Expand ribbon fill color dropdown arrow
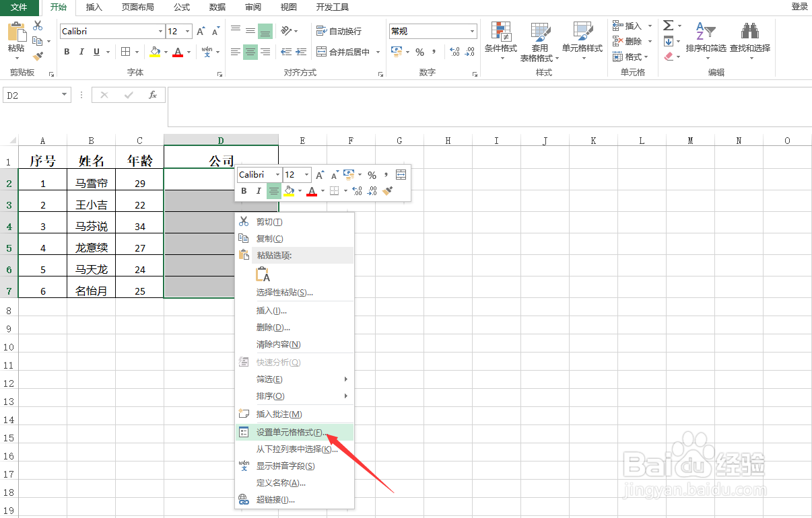 click(165, 52)
